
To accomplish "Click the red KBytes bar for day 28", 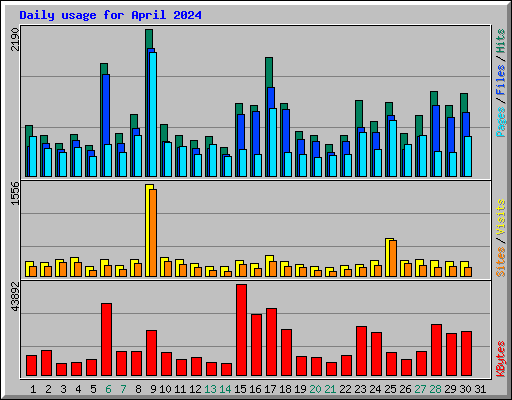I will [437, 350].
